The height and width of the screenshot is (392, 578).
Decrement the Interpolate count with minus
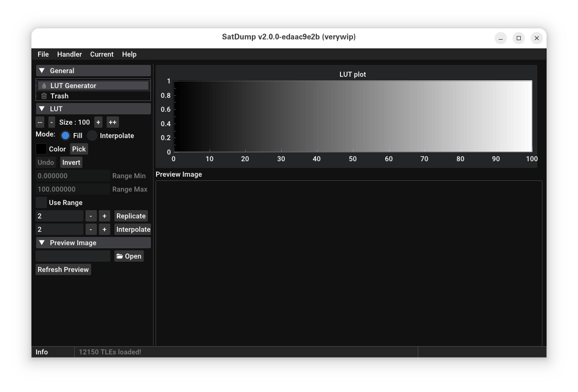click(x=91, y=229)
